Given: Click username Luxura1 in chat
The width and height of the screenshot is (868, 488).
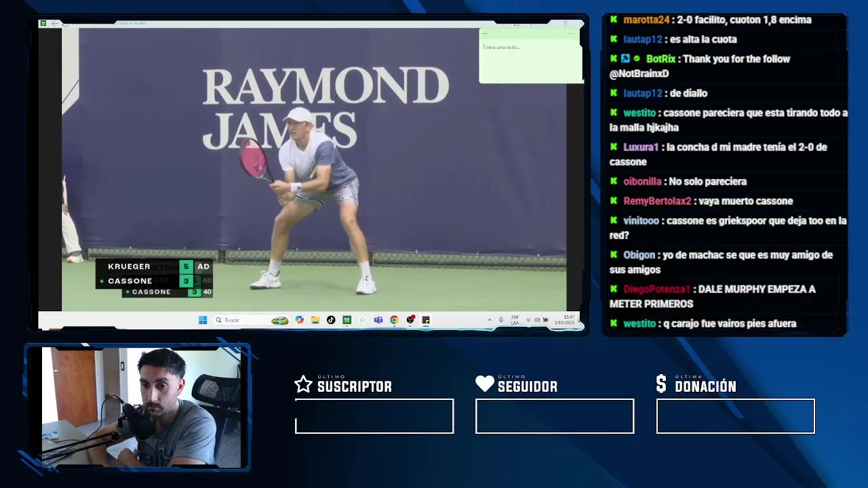Looking at the screenshot, I should coord(641,147).
